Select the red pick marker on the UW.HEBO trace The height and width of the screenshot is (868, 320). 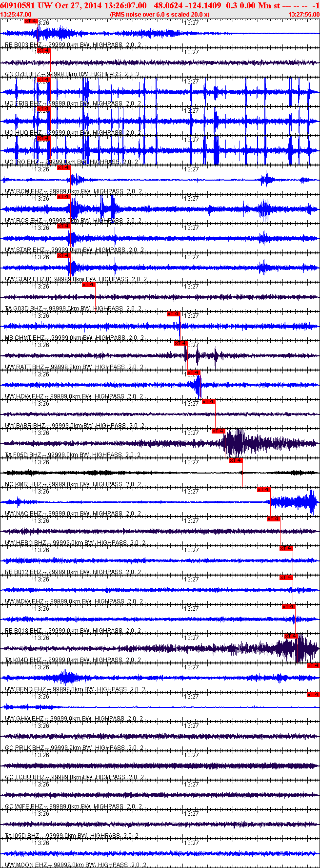coord(274,519)
